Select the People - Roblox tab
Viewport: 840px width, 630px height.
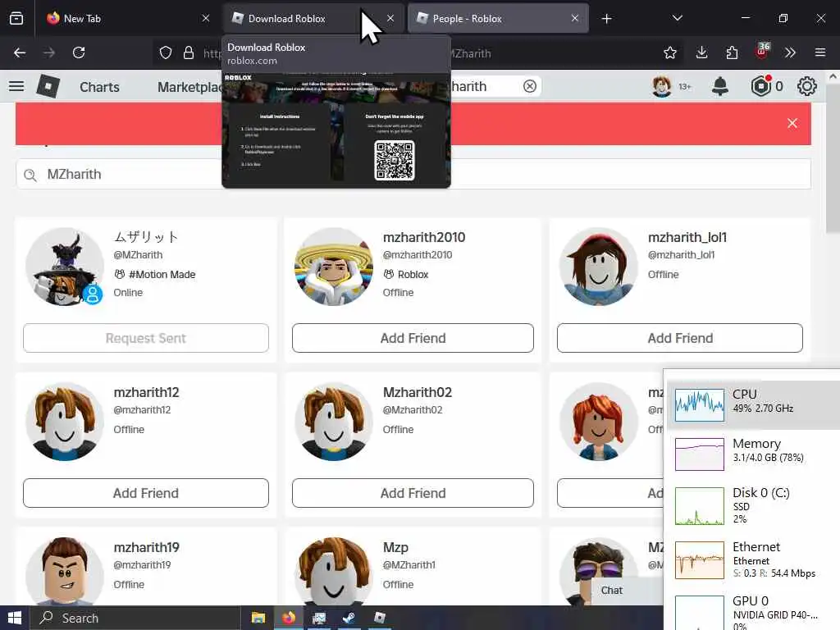click(x=498, y=18)
